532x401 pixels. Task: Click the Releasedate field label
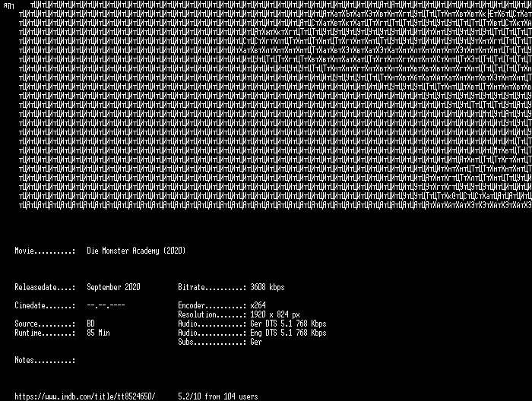click(x=45, y=287)
